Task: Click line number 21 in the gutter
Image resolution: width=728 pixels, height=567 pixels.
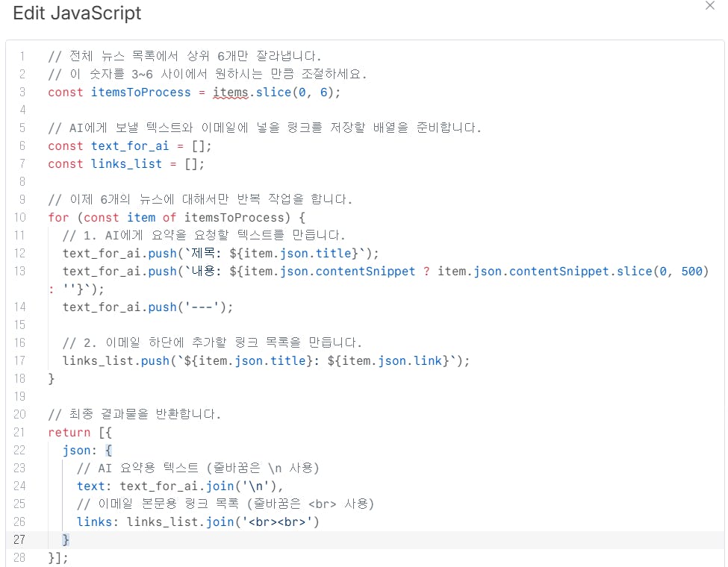Action: coord(19,432)
